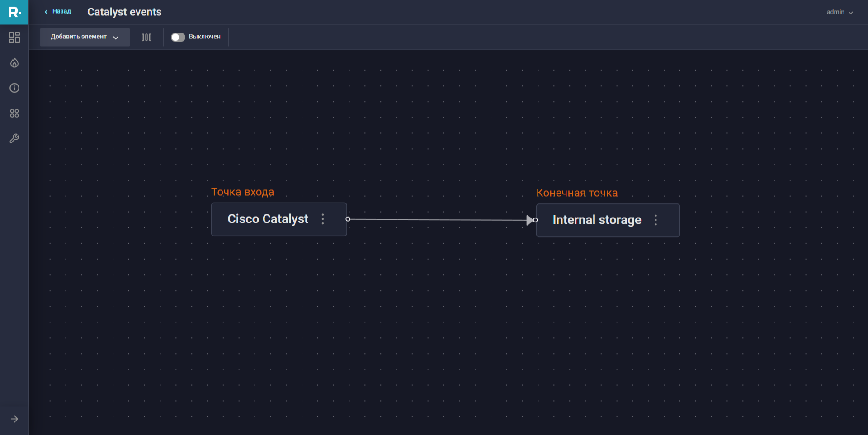
Task: Open the flame icon section in sidebar
Action: 14,63
